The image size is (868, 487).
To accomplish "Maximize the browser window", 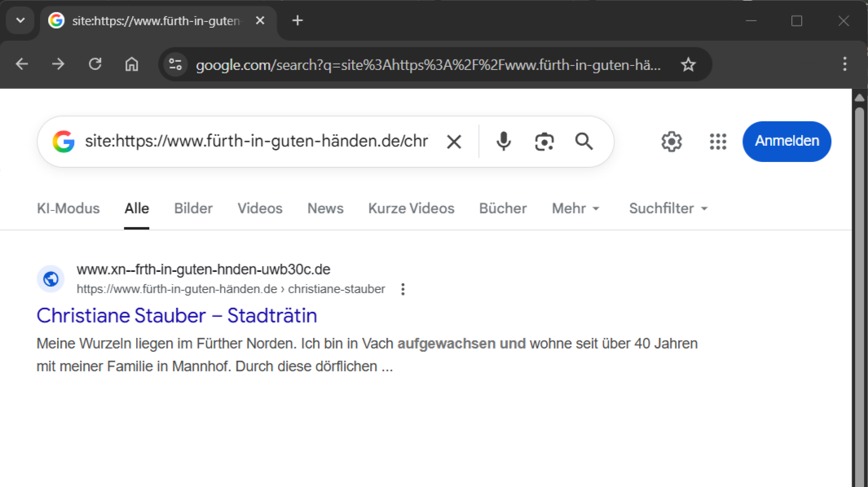I will (796, 21).
